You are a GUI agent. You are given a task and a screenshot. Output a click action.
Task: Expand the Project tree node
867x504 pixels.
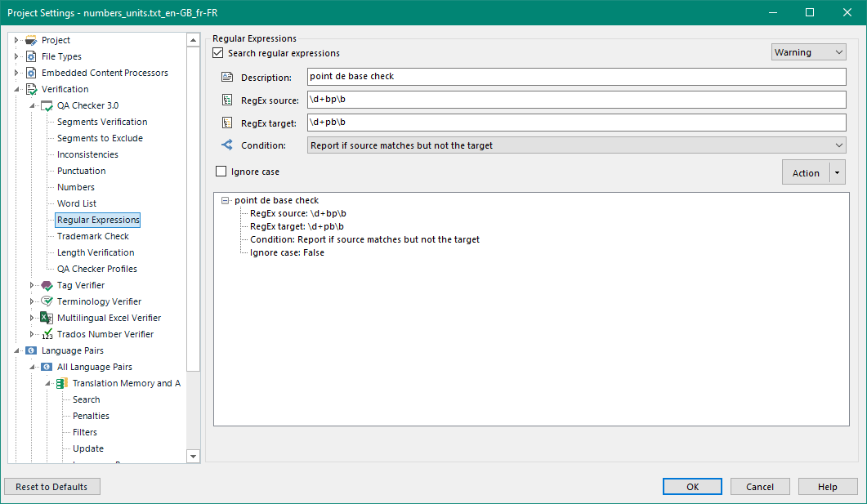click(16, 40)
